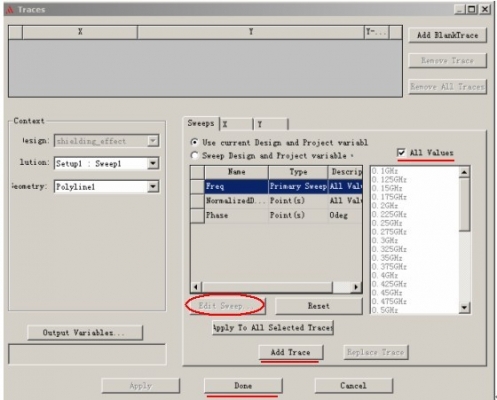Viewport: 497px width, 400px height.
Task: Switch to the Sweeps tab
Action: pos(201,123)
